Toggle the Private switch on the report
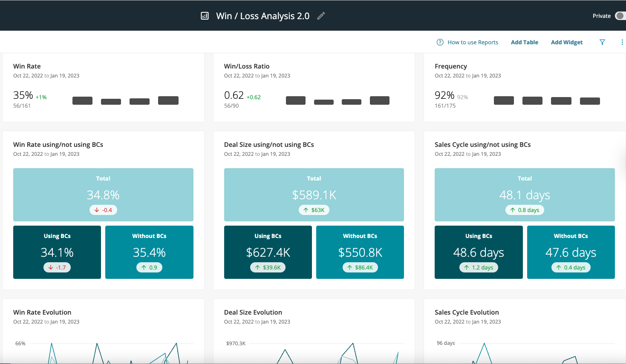The image size is (626, 364). pos(619,15)
